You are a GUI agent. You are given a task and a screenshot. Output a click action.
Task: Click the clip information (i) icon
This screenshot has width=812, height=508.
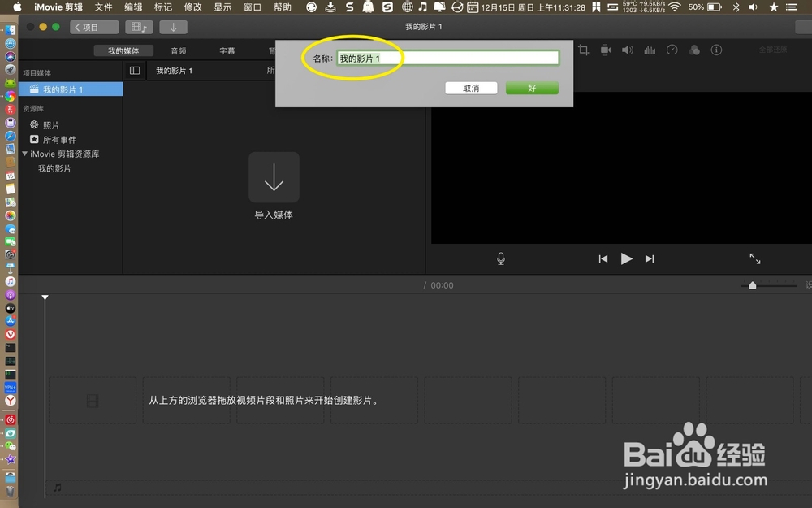(x=716, y=50)
